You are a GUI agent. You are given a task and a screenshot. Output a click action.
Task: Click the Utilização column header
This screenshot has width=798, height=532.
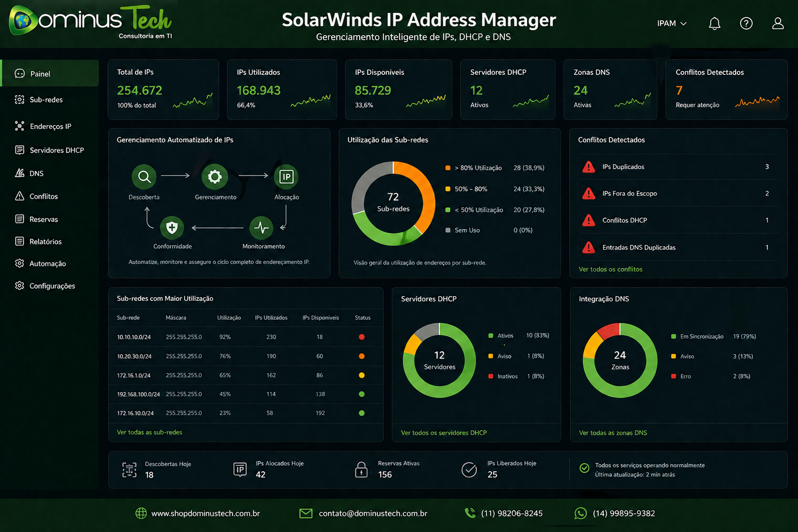(x=229, y=317)
